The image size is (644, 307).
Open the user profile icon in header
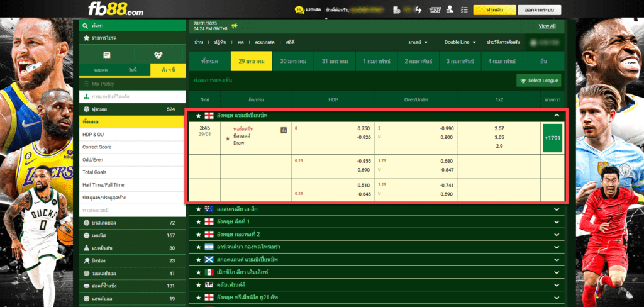click(x=450, y=10)
